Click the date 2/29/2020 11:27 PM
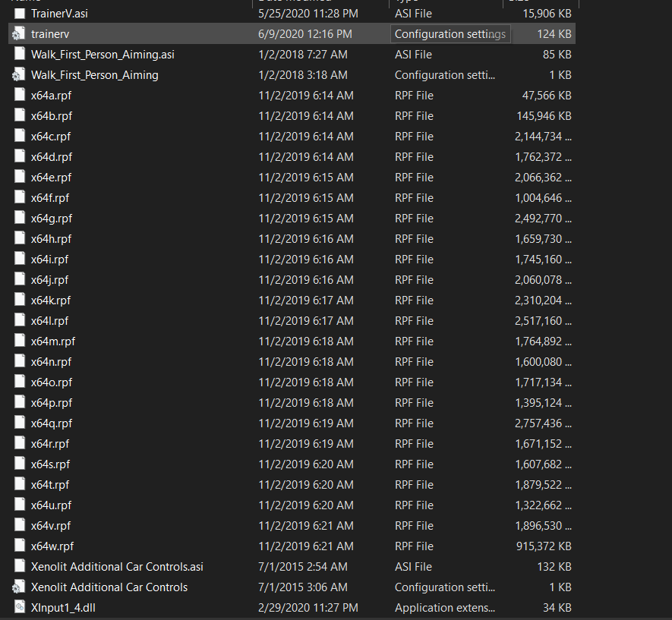The height and width of the screenshot is (620, 672). (x=308, y=608)
